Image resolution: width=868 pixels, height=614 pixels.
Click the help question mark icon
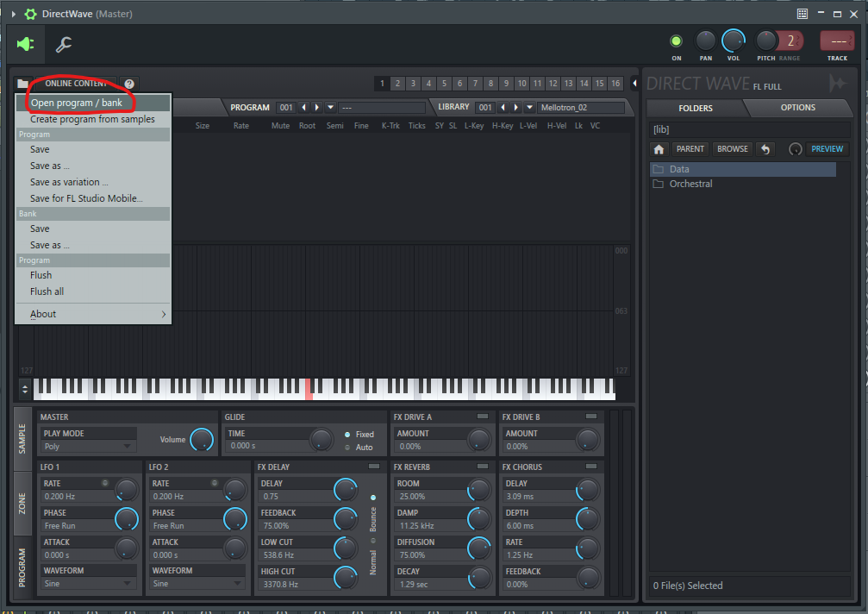click(x=129, y=84)
